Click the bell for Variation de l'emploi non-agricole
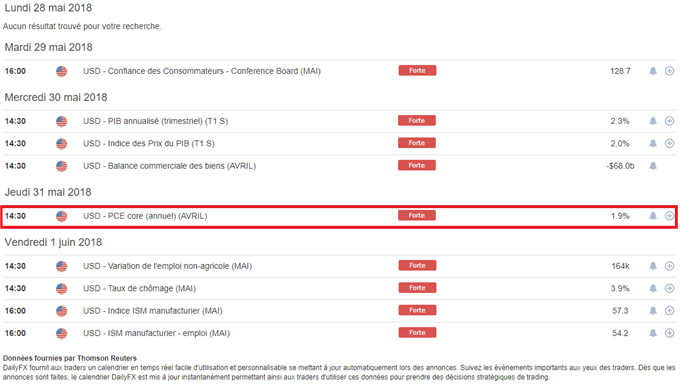 tap(653, 266)
